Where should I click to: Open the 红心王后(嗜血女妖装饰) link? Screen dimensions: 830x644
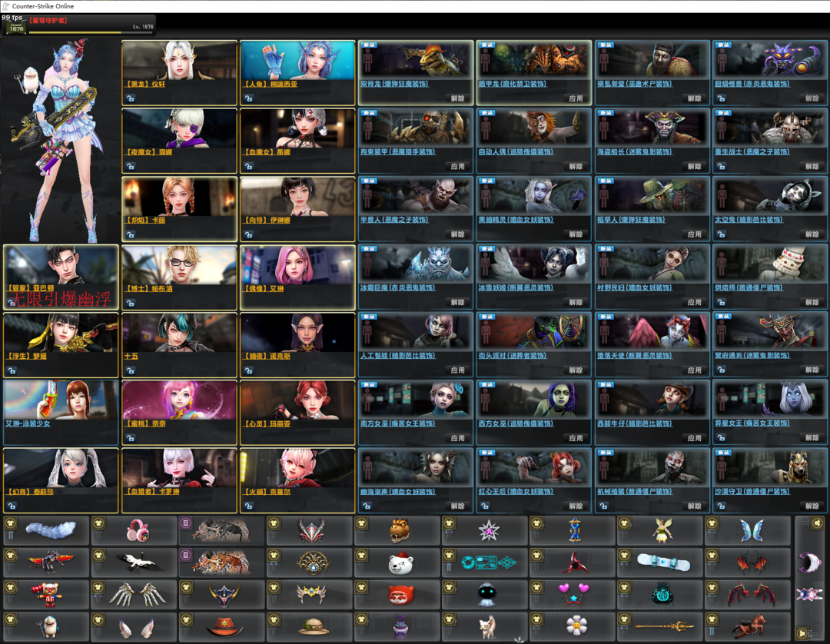click(516, 492)
